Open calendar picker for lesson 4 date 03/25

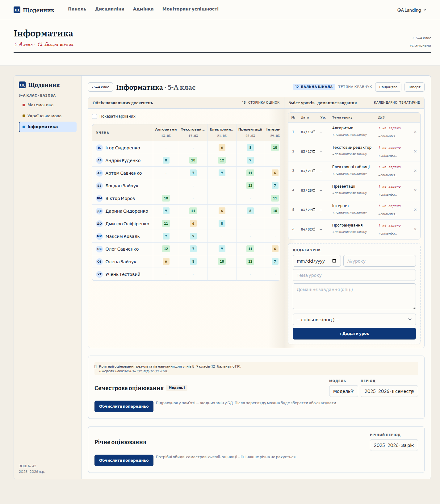tap(314, 190)
